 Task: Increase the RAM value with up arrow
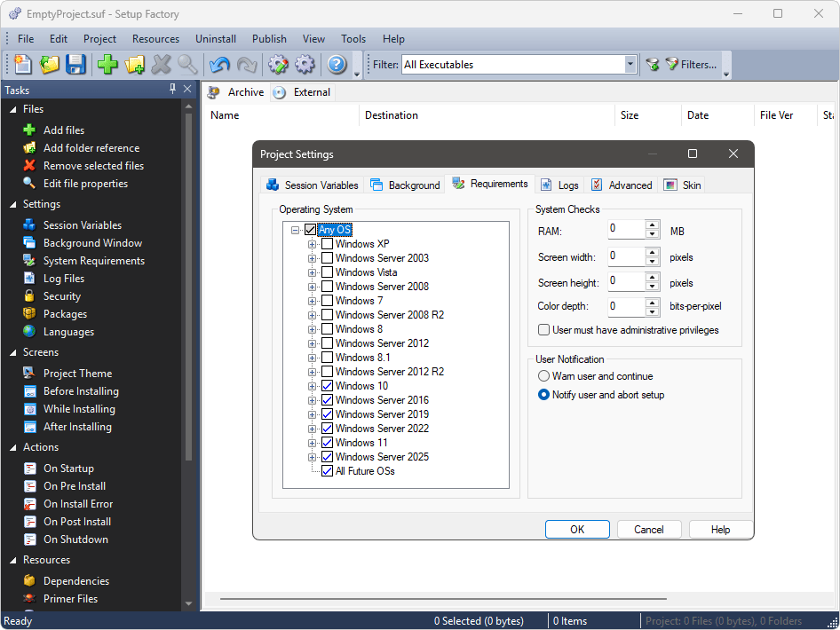(652, 224)
